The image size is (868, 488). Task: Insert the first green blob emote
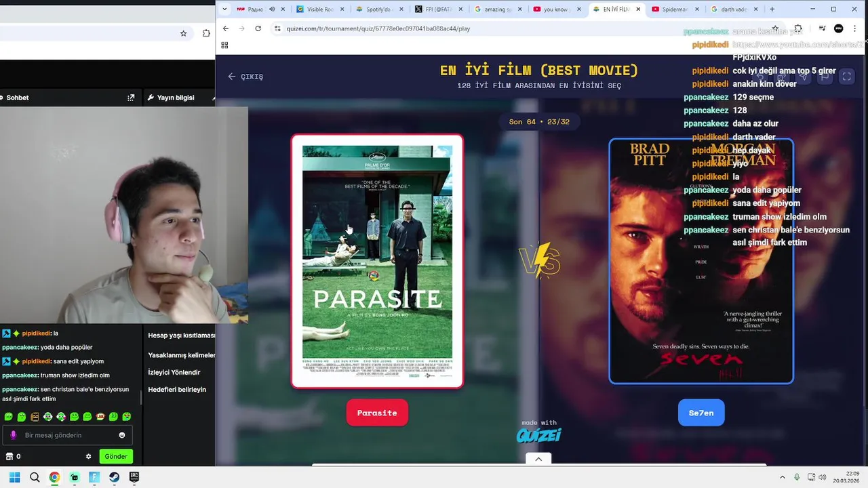(8, 417)
